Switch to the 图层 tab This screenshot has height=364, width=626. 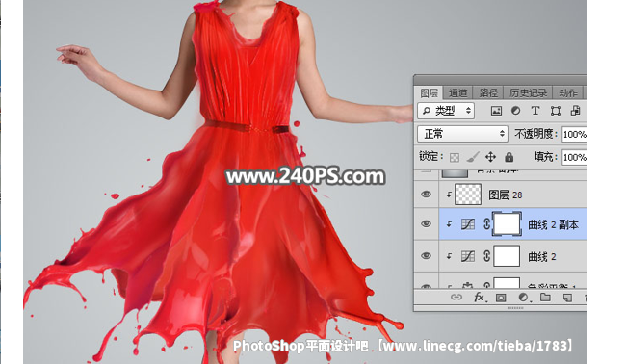[429, 93]
